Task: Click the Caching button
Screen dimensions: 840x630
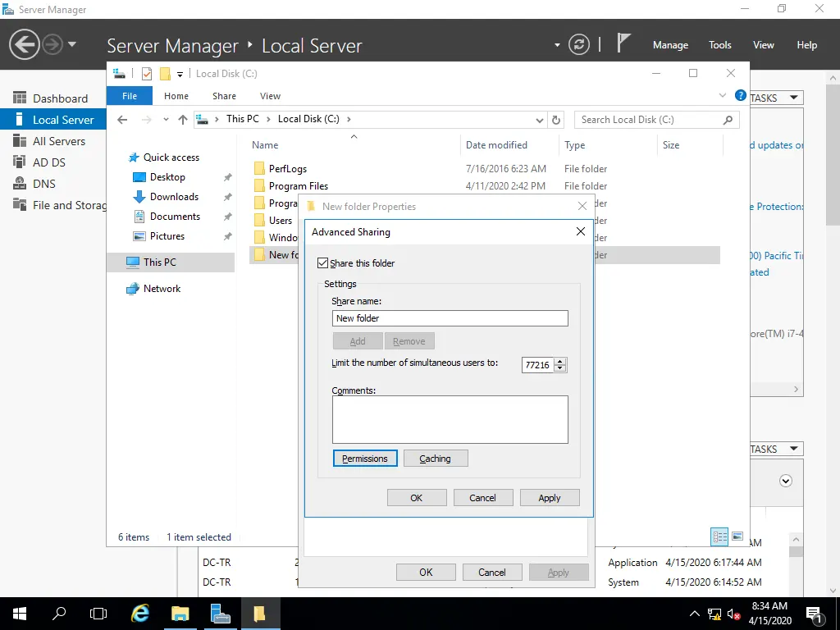Action: (x=435, y=459)
